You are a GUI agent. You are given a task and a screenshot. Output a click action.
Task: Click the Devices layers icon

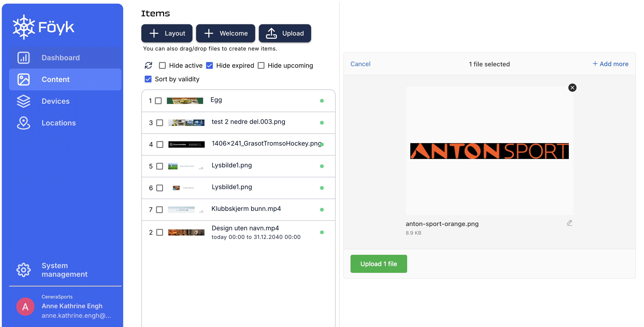coord(24,101)
